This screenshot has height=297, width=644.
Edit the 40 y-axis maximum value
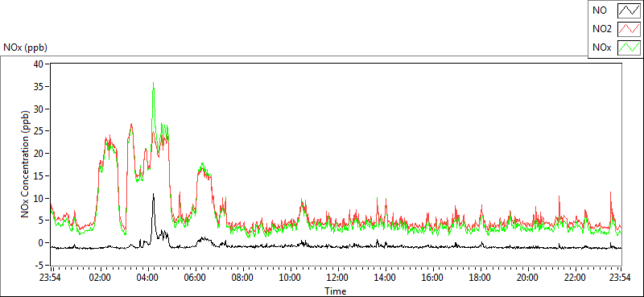click(38, 64)
